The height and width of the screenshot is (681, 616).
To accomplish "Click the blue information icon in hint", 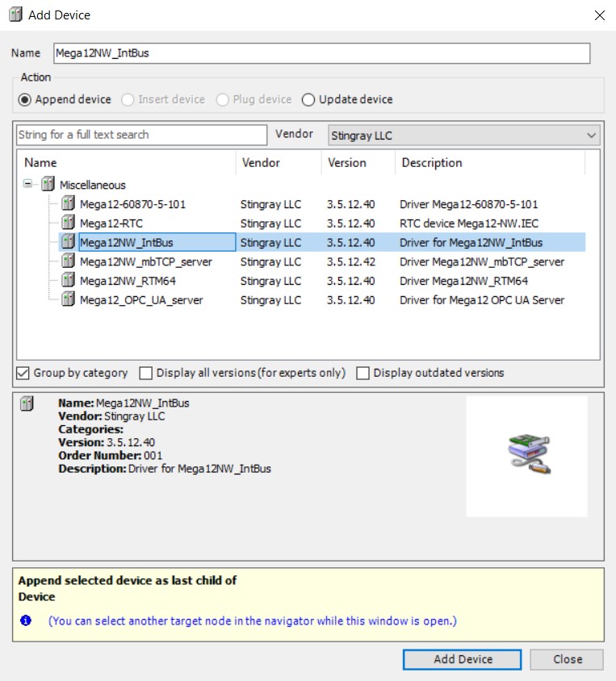I will coord(26,621).
